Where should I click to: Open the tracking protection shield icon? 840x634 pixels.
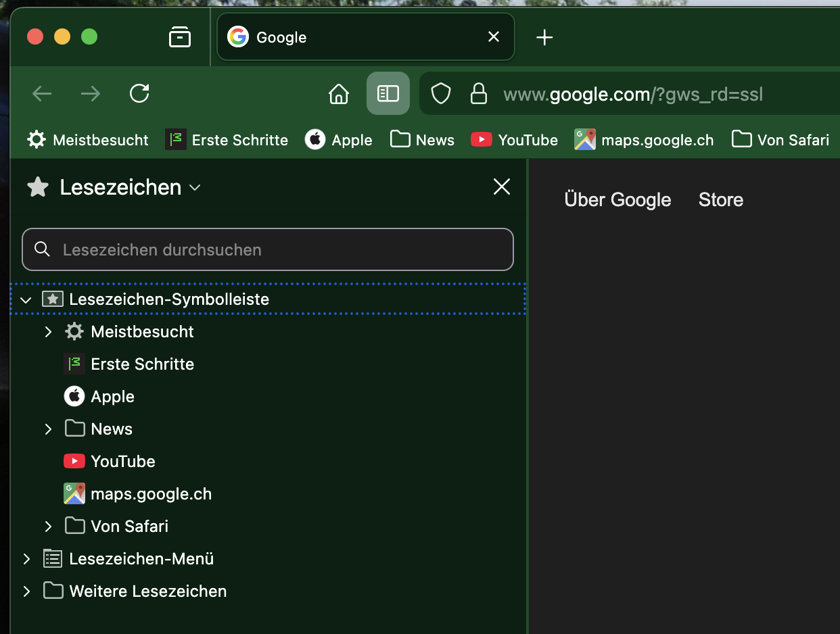(x=441, y=93)
